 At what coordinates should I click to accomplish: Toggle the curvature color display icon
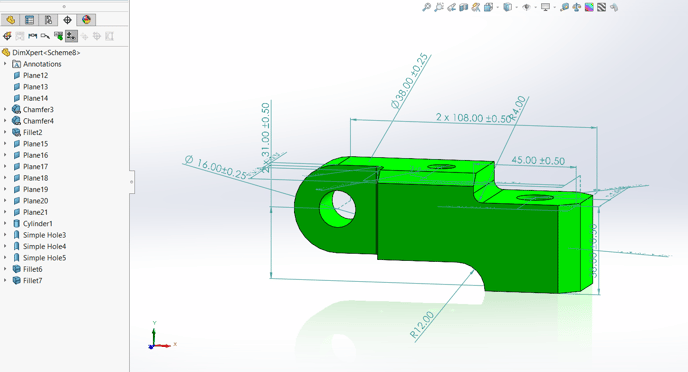[589, 7]
